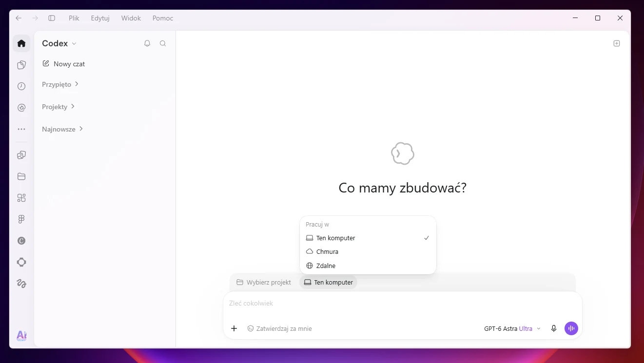
Task: Click the overlapping image cards icon in left rail
Action: 21,155
